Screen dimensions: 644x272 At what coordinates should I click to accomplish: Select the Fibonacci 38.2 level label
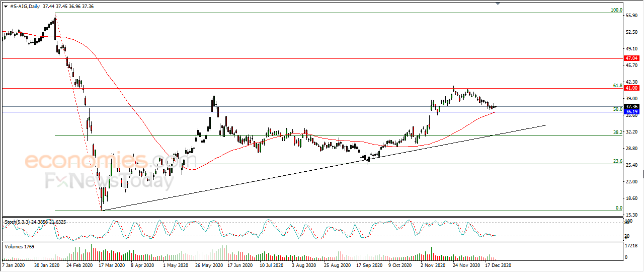click(x=617, y=132)
